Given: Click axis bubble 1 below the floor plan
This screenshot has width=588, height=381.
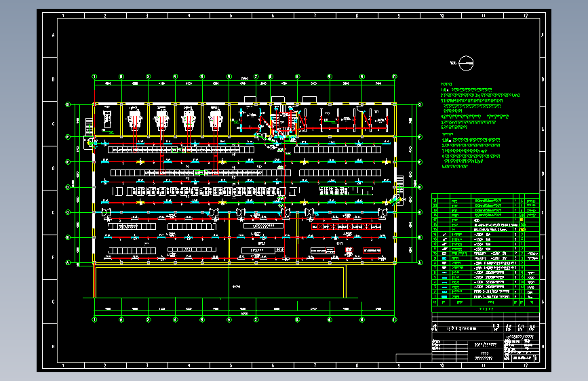Looking at the screenshot, I should tap(94, 320).
